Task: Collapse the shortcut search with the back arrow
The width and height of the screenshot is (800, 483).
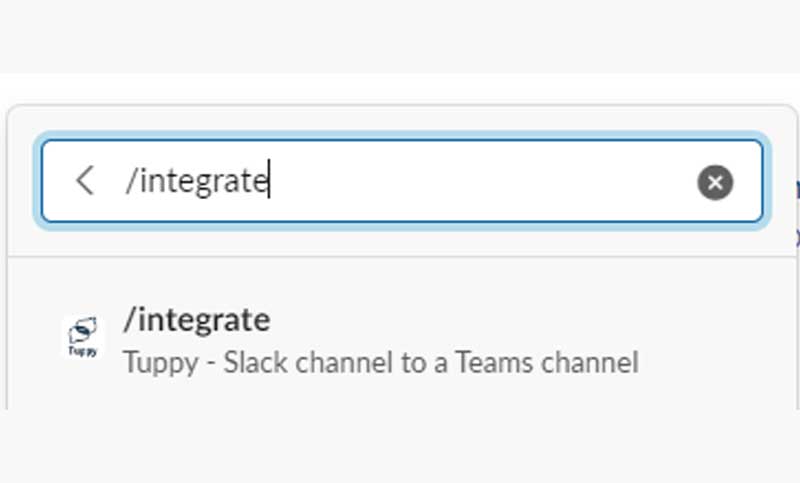Action: point(85,181)
